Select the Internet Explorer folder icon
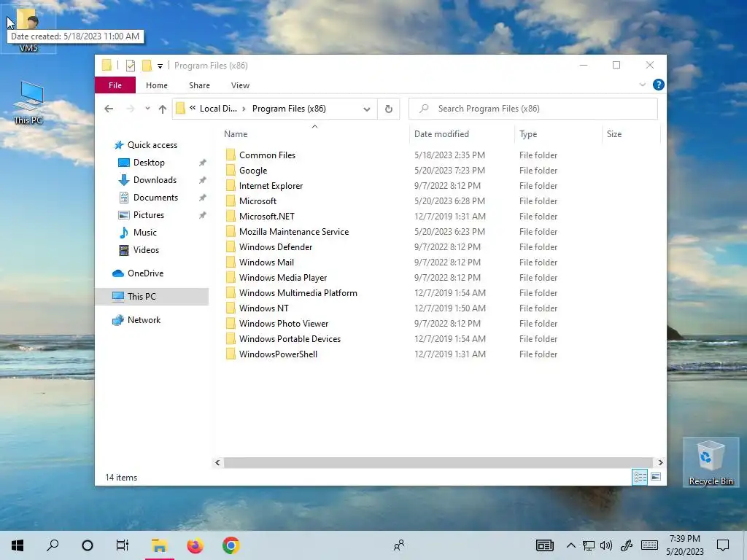 231,185
